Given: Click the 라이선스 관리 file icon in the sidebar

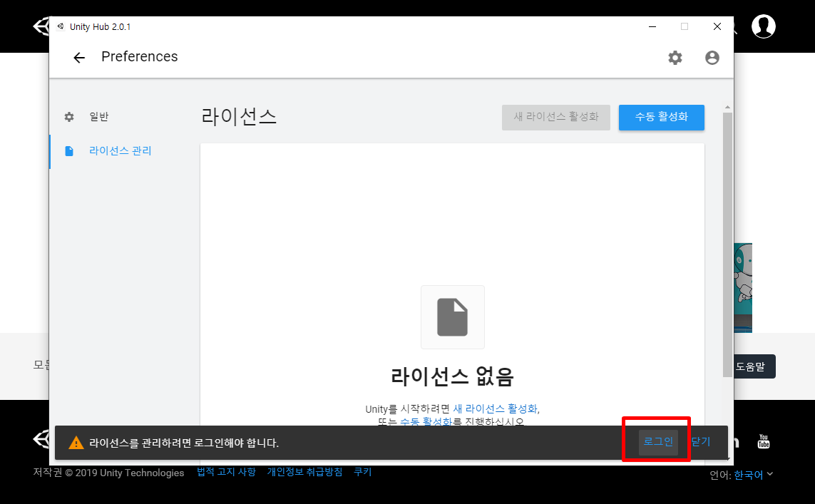Looking at the screenshot, I should (69, 151).
